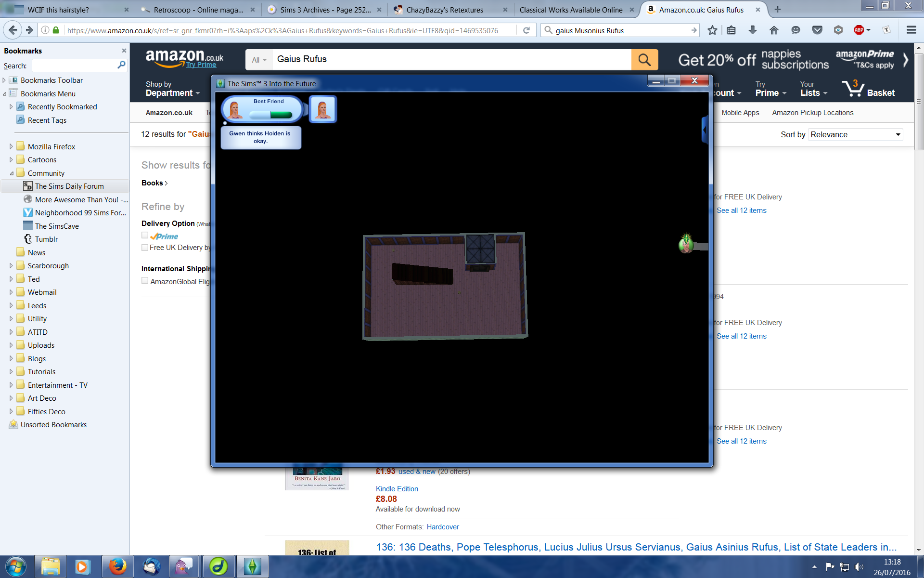Switch to Sims 3 Archives tab
The image size is (924, 578).
(325, 10)
